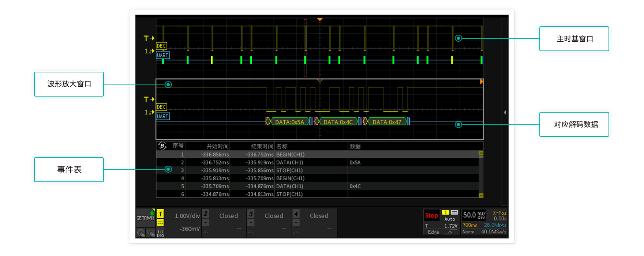This screenshot has width=644, height=256.
Task: Click the channel 1 DC coupling icon
Action: (160, 223)
